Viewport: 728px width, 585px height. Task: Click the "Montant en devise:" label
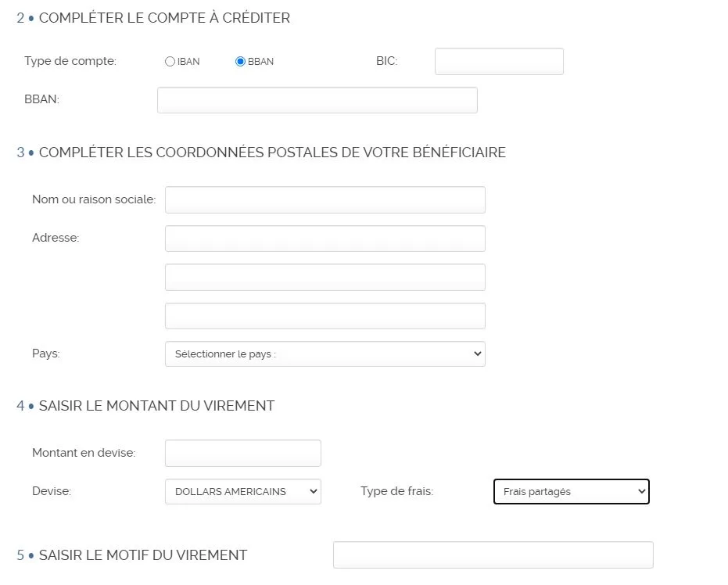[84, 453]
